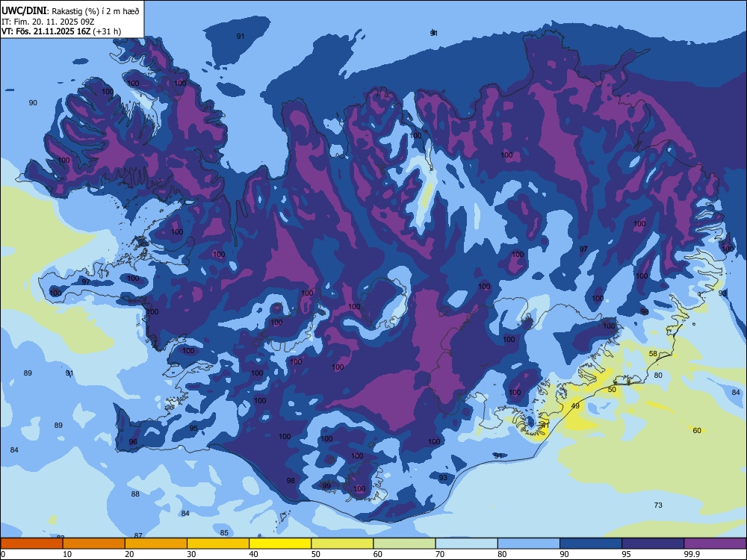Screen dimensions: 747x560
Task: Click the value '80' near the southeast coast
Action: 658,376
